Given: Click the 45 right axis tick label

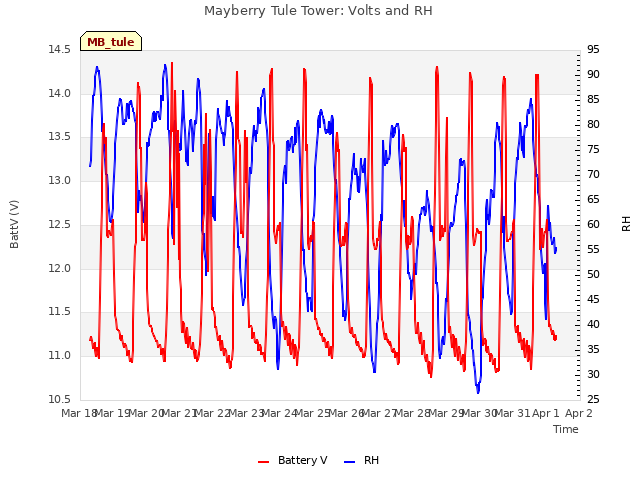Looking at the screenshot, I should (593, 300).
